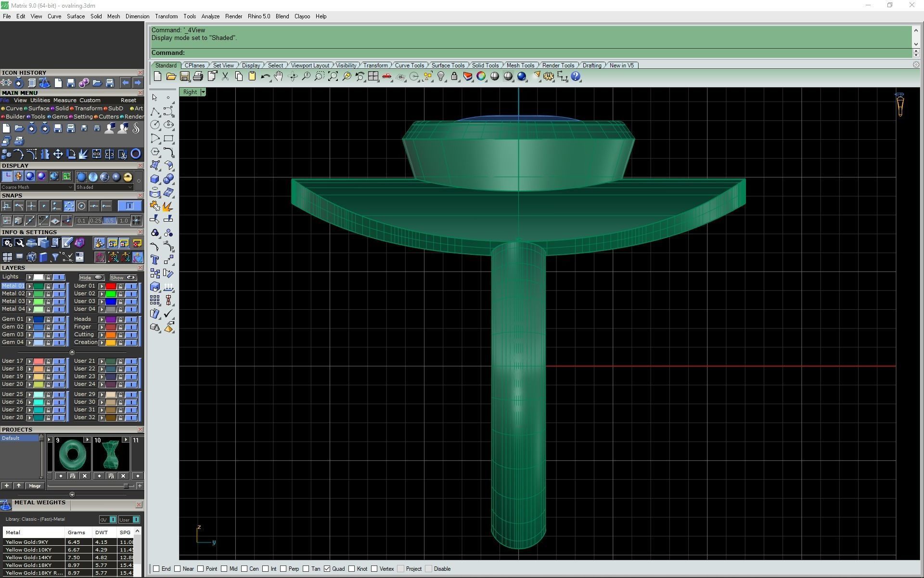The width and height of the screenshot is (924, 578).
Task: Toggle the Disable osnap checkbox
Action: [429, 569]
